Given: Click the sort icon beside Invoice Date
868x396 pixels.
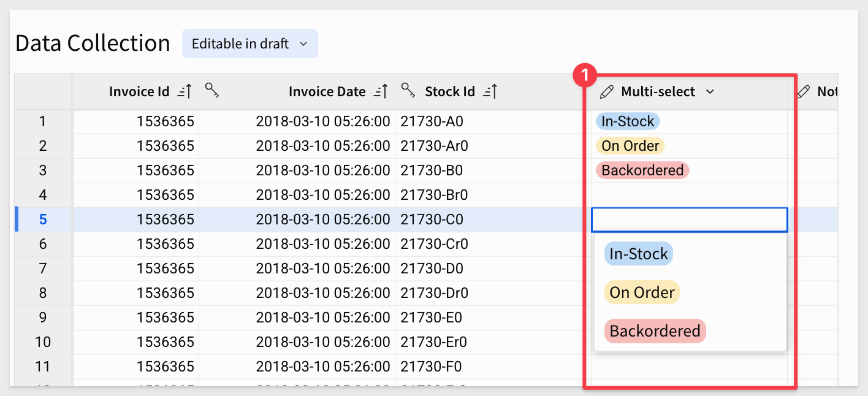Looking at the screenshot, I should click(381, 92).
